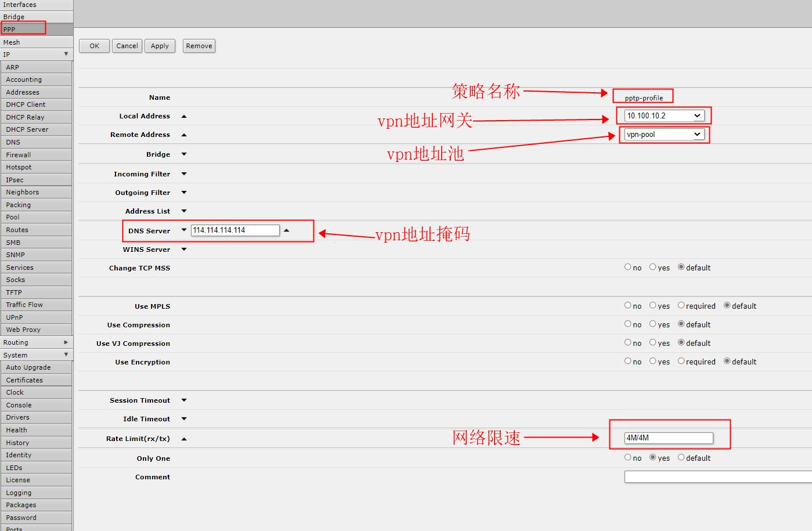Screen dimensions: 812x531
Task: Click up arrow beside DNS Server input
Action: 286,230
